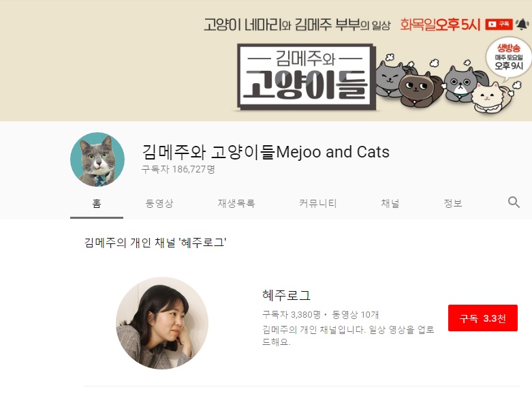This screenshot has width=532, height=394.
Task: Click the red YouTube 구독 icon in banner
Action: (499, 24)
